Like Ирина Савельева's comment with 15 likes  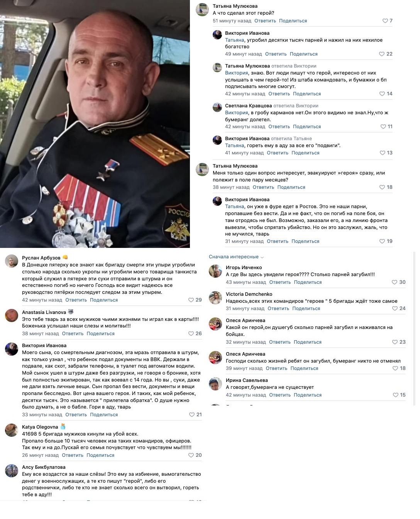coord(395,395)
